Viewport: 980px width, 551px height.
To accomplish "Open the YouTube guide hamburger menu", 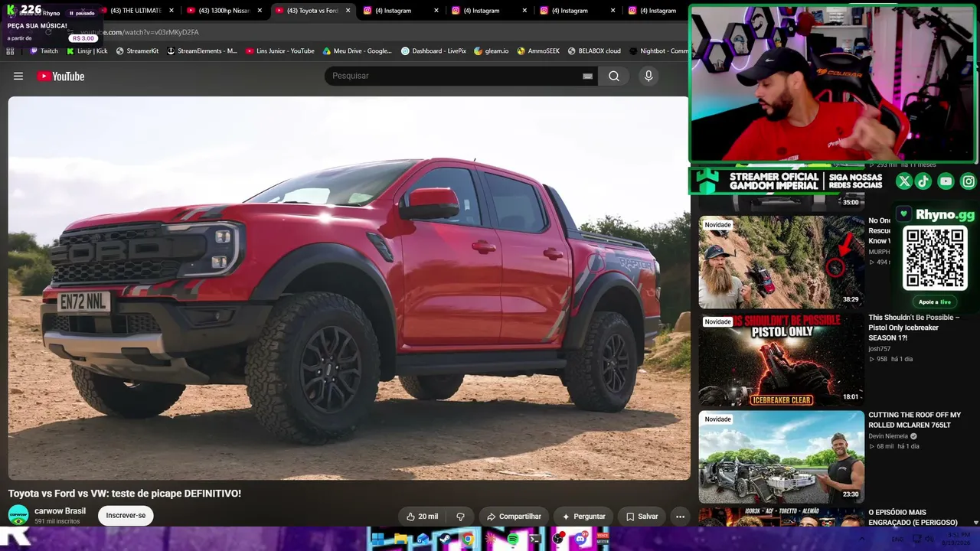I will click(18, 76).
